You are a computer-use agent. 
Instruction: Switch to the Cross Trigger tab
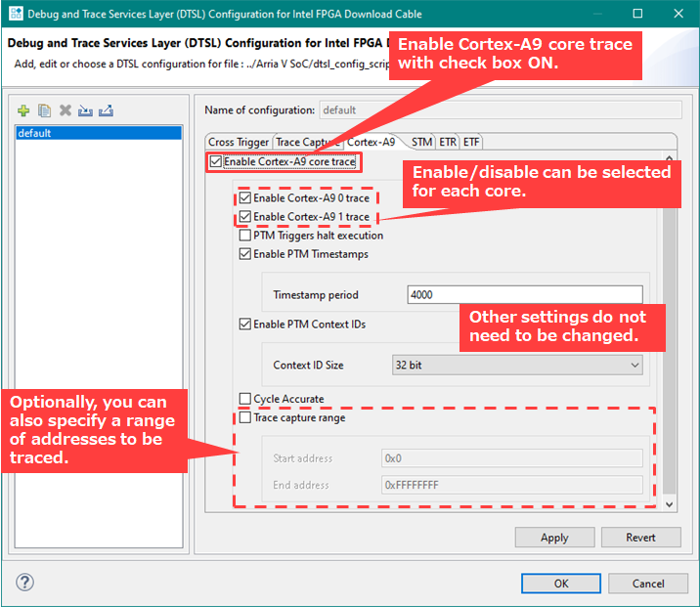click(239, 142)
